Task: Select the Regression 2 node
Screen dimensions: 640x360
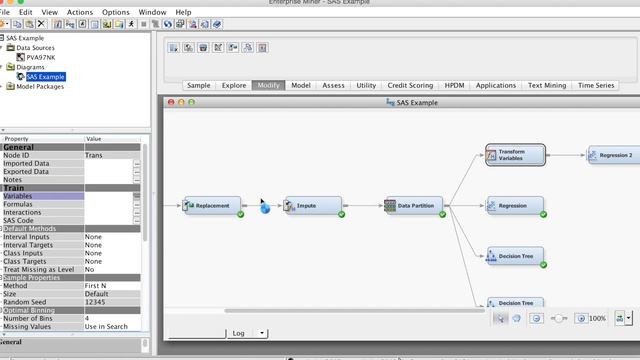Action: coord(613,155)
